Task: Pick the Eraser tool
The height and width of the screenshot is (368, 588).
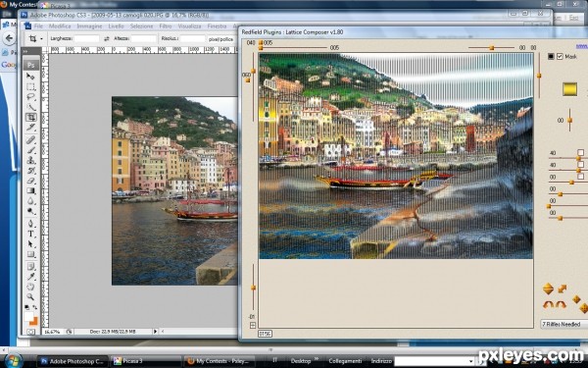Action: pos(30,181)
